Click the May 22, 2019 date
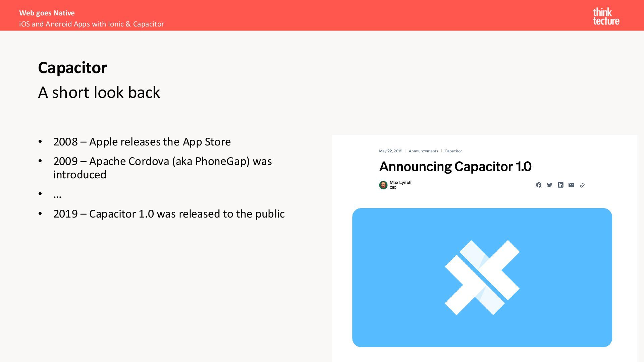 click(390, 151)
